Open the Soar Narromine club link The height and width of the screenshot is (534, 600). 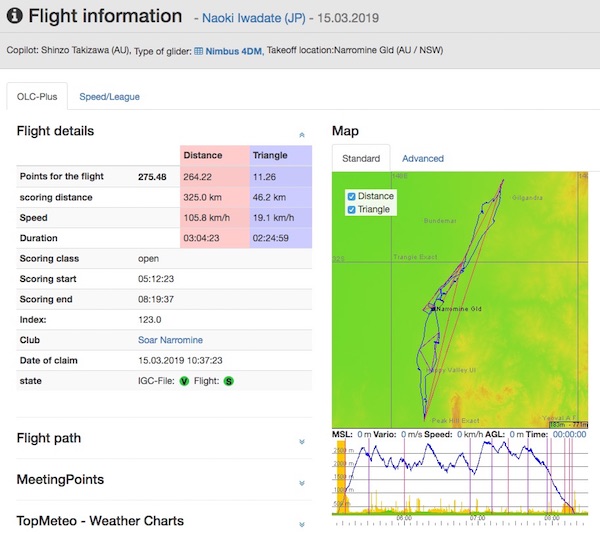coord(172,339)
